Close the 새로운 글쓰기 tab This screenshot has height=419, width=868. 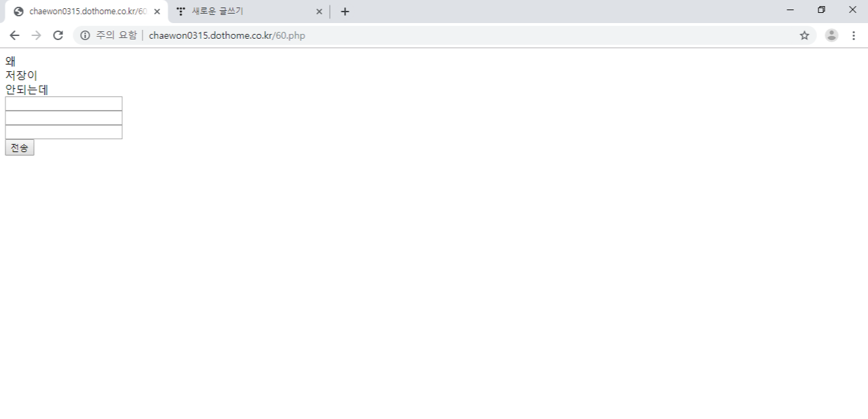coord(319,12)
